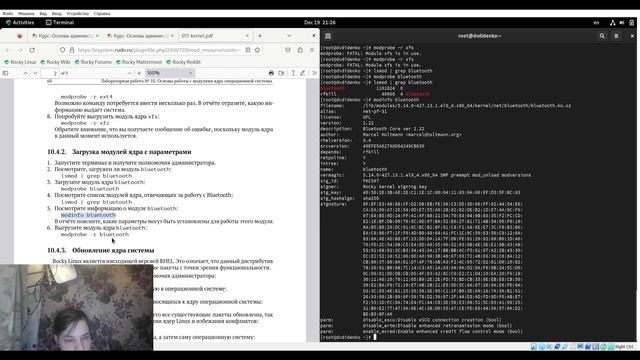This screenshot has width=640, height=360.
Task: Search in the terminal window
Action: (x=602, y=36)
